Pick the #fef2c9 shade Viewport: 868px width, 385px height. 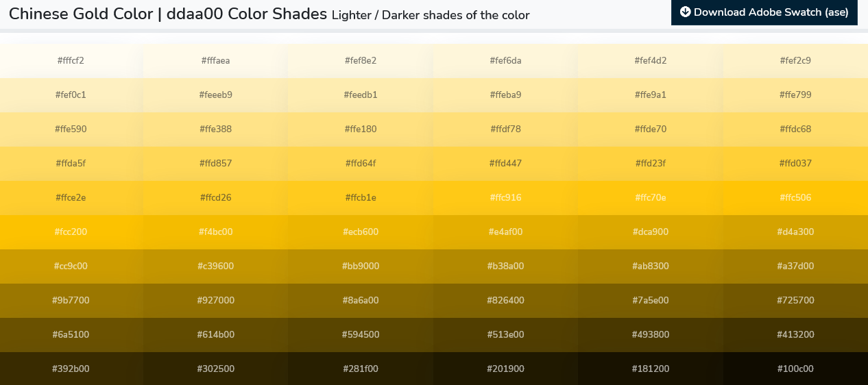795,60
